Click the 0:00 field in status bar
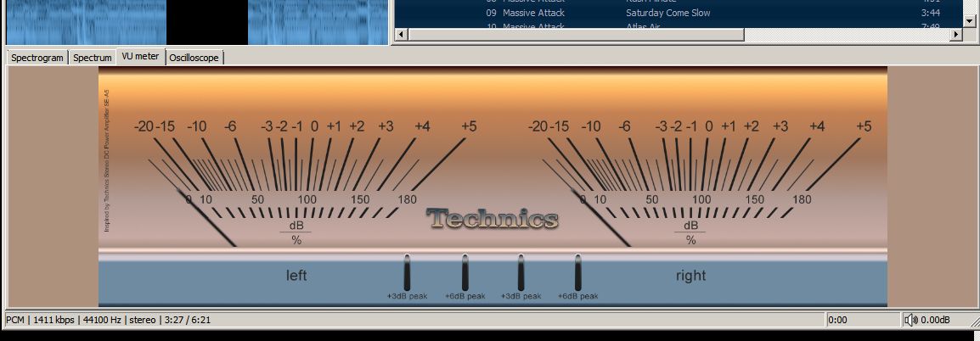Image resolution: width=980 pixels, height=341 pixels. point(862,320)
